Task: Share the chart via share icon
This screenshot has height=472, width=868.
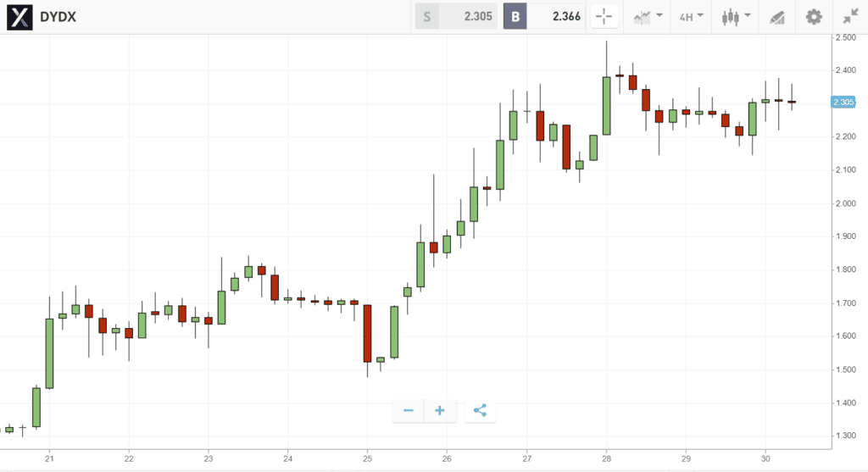Action: [480, 411]
